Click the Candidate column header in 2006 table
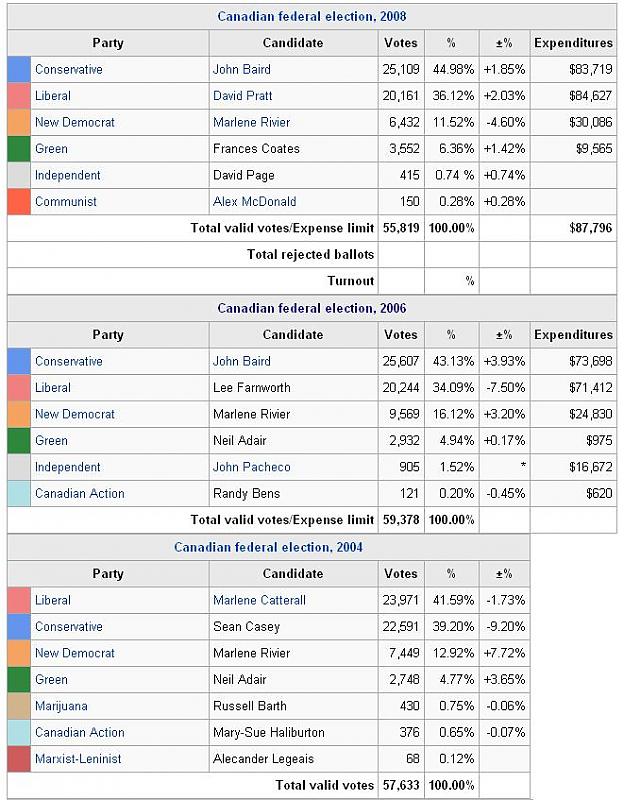This screenshot has height=800, width=624. [293, 335]
